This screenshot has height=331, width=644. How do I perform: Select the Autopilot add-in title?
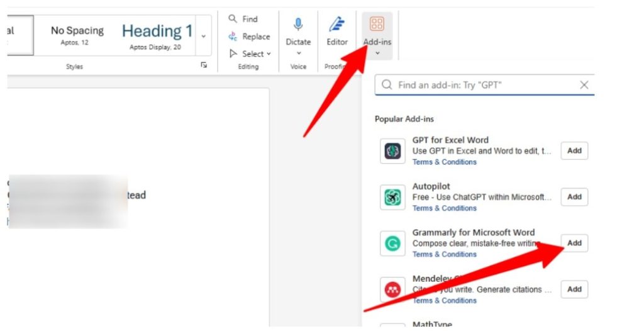coord(431,186)
